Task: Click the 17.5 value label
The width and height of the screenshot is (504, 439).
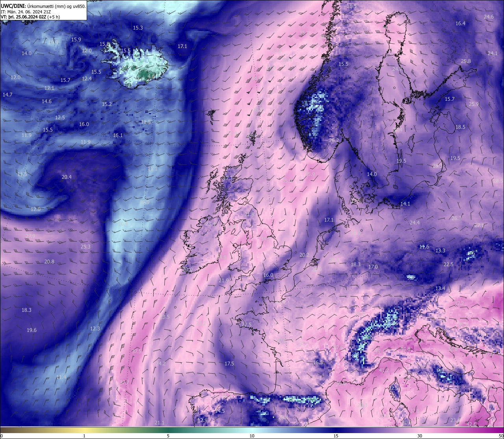Action: click(229, 364)
